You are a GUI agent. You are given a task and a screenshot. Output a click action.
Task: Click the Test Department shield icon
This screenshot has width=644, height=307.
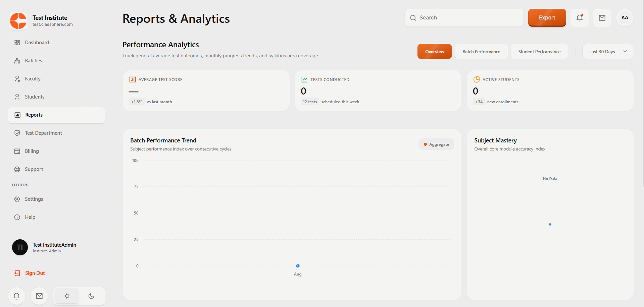pos(17,133)
